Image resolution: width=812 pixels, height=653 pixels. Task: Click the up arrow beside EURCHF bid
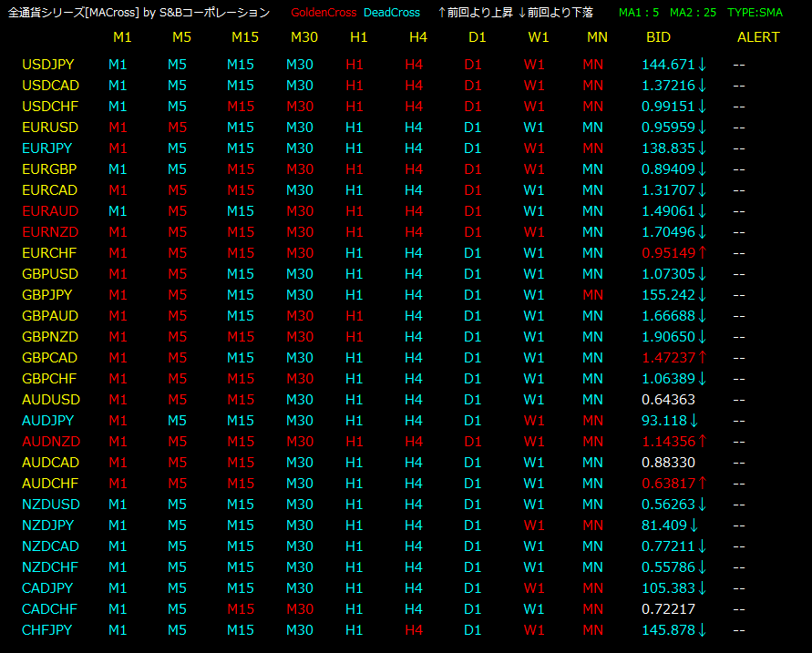(x=703, y=252)
